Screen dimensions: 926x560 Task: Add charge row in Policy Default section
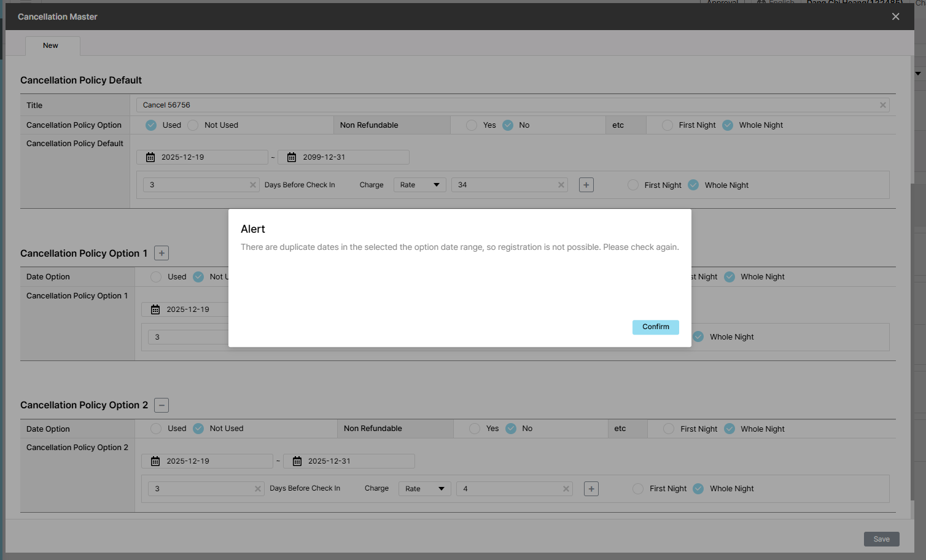click(586, 185)
